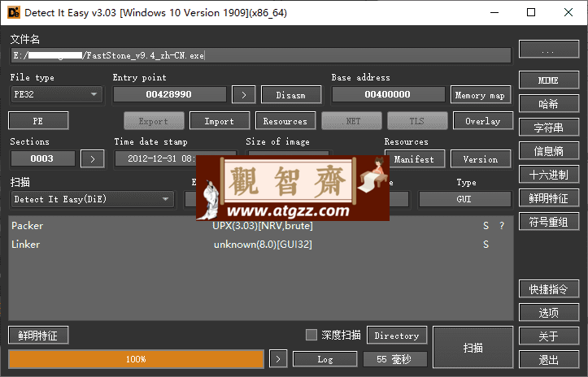Image resolution: width=588 pixels, height=377 pixels.
Task: Open the Detect It Easy(DiE) scan engine dropdown
Action: [92, 199]
